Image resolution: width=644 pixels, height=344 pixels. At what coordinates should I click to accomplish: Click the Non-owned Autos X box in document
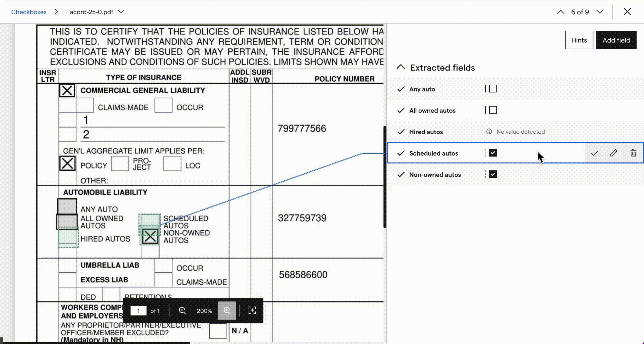point(150,236)
